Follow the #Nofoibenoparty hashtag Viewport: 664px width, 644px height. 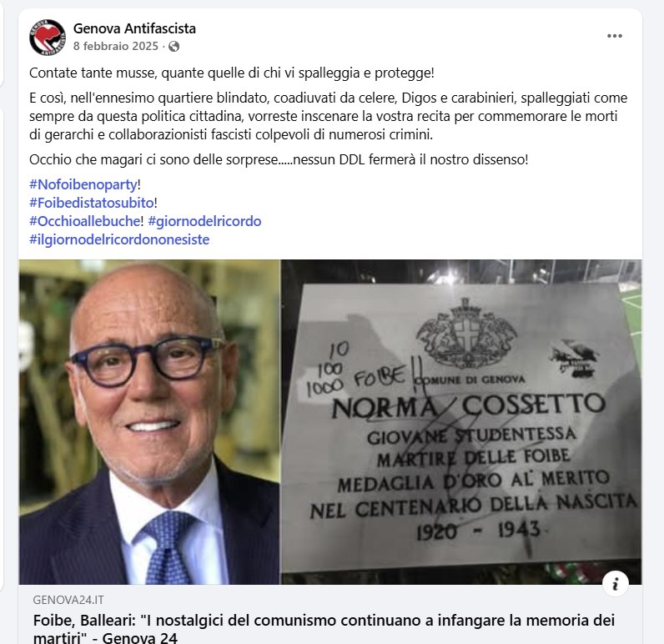click(x=83, y=184)
